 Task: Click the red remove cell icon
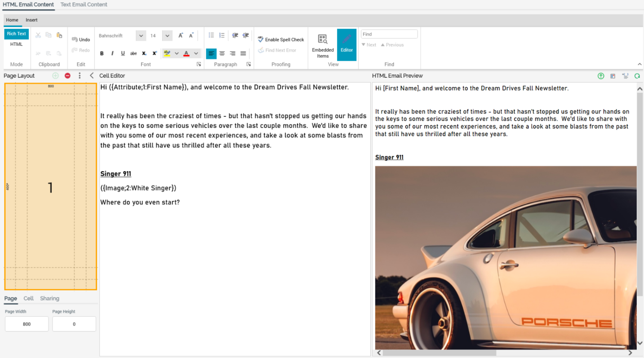click(67, 76)
